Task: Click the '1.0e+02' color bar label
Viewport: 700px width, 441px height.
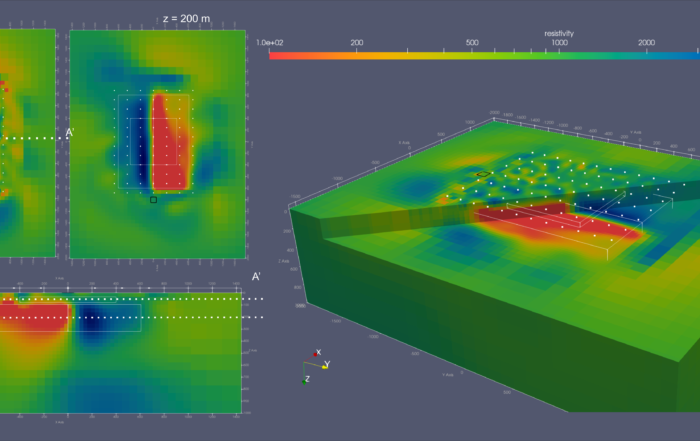Action: click(x=270, y=43)
